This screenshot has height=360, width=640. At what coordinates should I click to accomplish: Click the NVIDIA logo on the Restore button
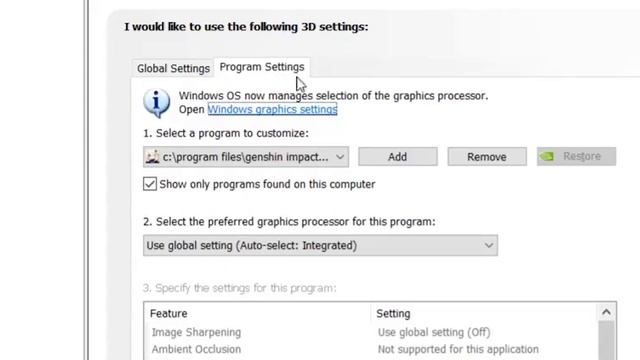(x=547, y=156)
